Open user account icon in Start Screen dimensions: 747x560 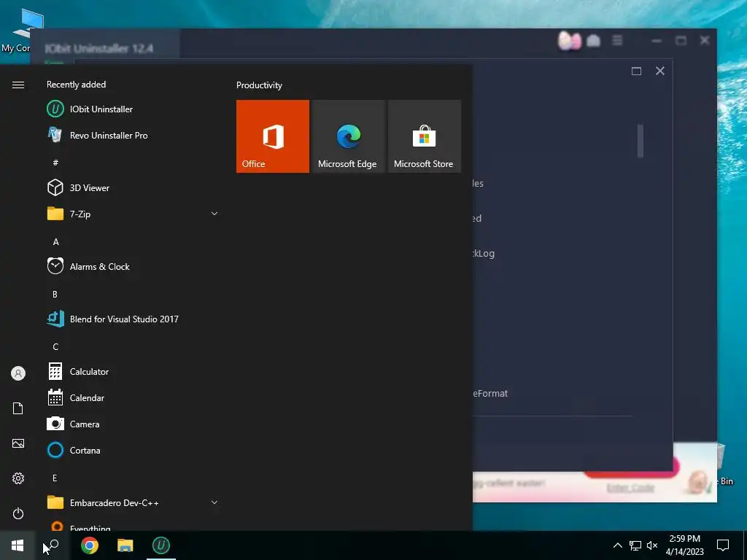[x=18, y=373]
